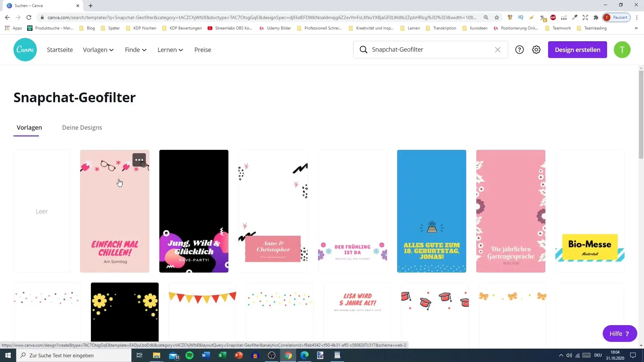Click the Pausiert profile button in Chrome
The height and width of the screenshot is (362, 644).
pos(616,17)
